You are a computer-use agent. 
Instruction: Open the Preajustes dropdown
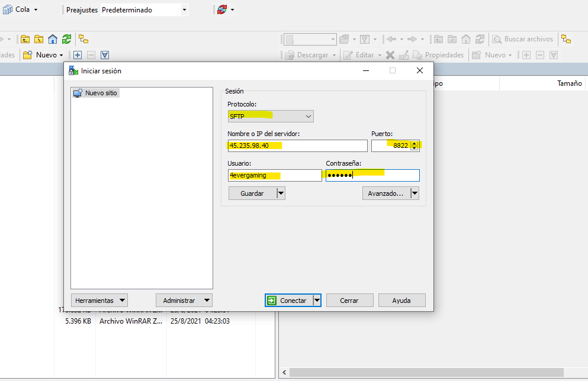(184, 10)
